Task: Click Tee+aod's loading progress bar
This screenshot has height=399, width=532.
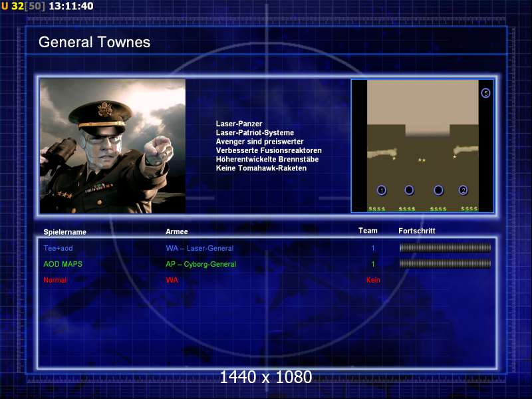Action: (445, 248)
